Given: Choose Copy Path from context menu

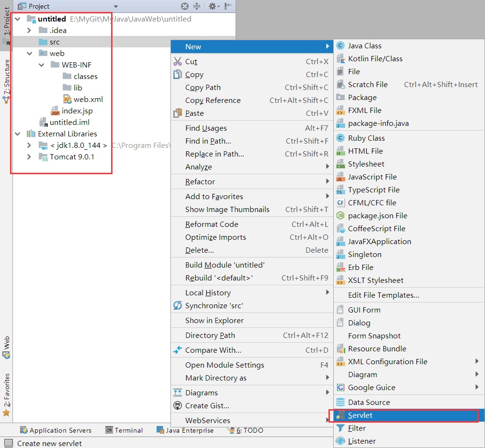Looking at the screenshot, I should (x=203, y=88).
